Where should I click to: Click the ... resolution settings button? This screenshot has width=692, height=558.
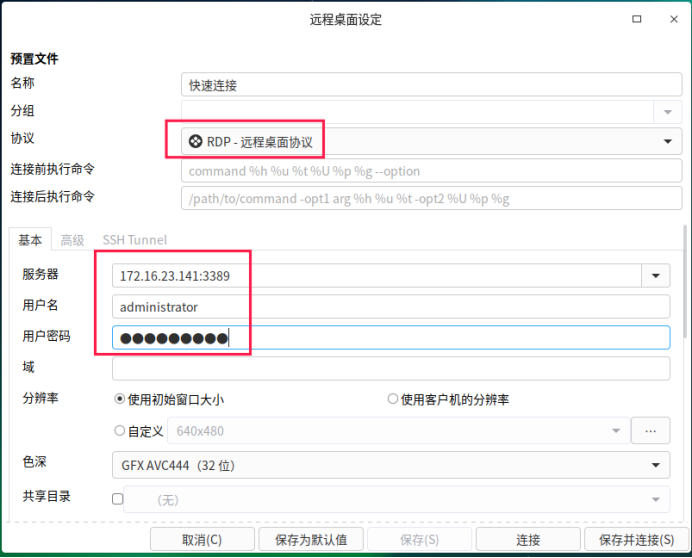pos(651,430)
